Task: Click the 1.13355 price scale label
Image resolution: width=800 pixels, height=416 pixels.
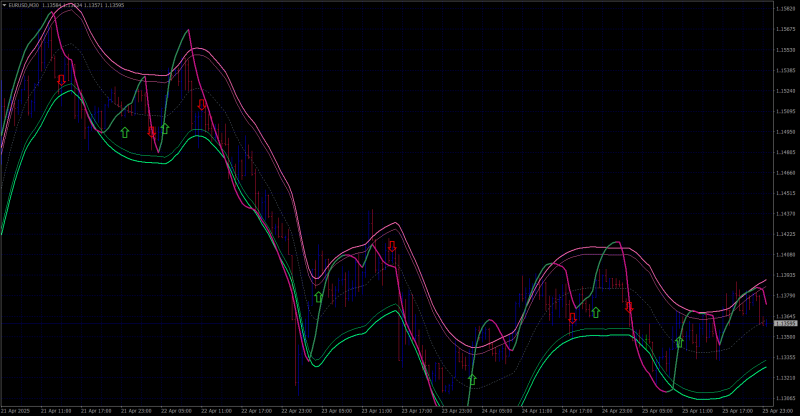Action: pyautogui.click(x=785, y=357)
